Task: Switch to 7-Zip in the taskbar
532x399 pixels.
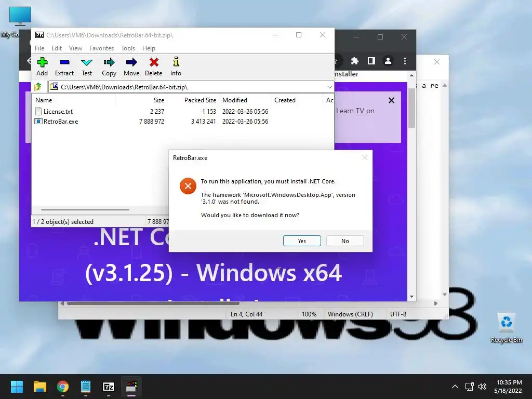Action: (x=108, y=387)
